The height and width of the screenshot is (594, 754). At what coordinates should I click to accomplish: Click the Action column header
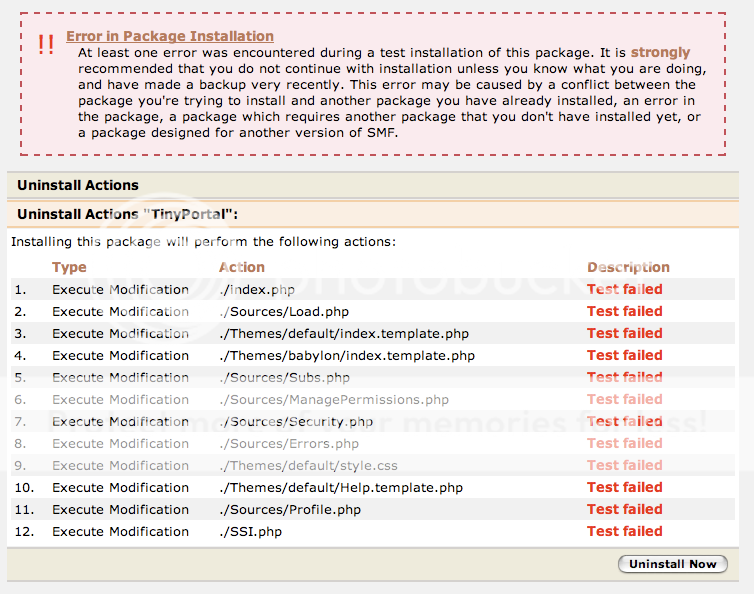pyautogui.click(x=242, y=267)
